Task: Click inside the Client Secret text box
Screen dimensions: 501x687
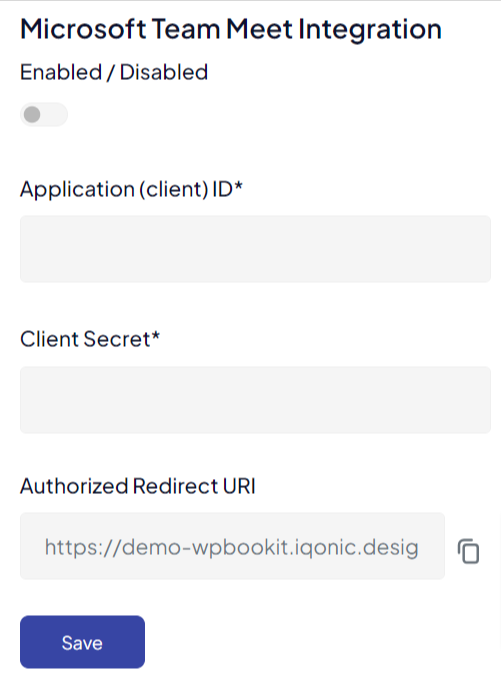Action: (x=255, y=400)
